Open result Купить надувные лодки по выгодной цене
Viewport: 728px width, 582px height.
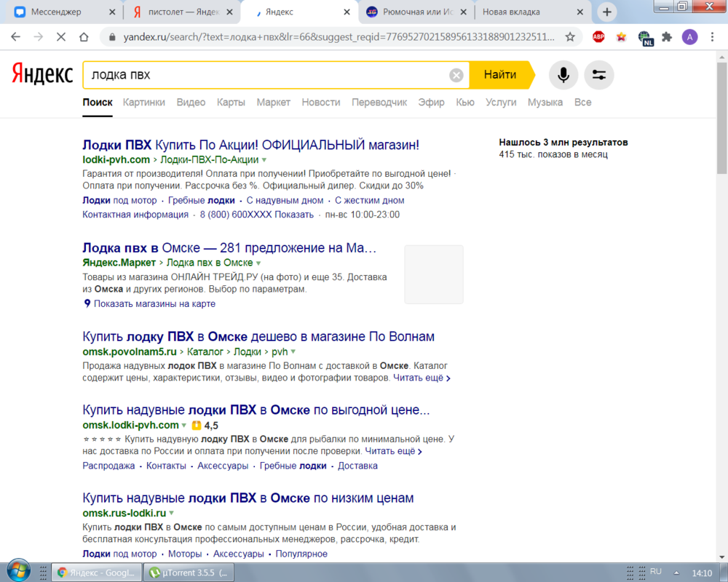[x=256, y=410]
